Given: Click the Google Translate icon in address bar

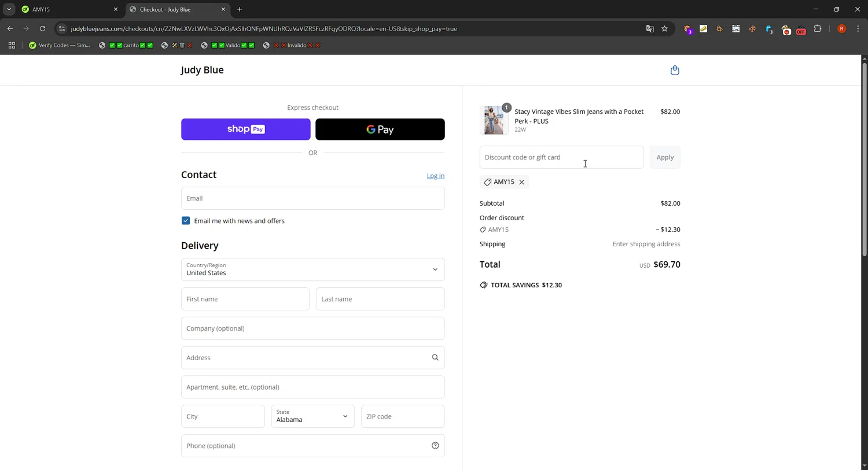Looking at the screenshot, I should click(650, 29).
